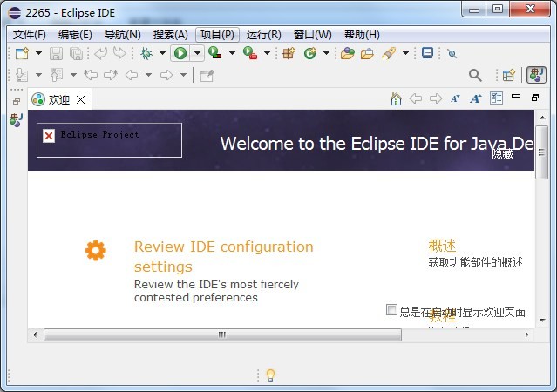The height and width of the screenshot is (392, 557).
Task: Click the horizontal scrollbar thumb
Action: point(223,335)
